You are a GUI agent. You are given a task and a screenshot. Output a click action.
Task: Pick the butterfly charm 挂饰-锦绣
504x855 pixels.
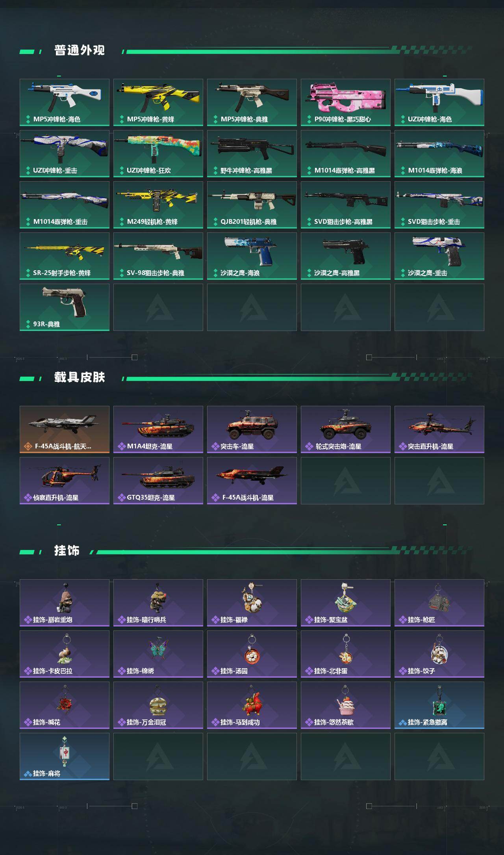point(158,654)
